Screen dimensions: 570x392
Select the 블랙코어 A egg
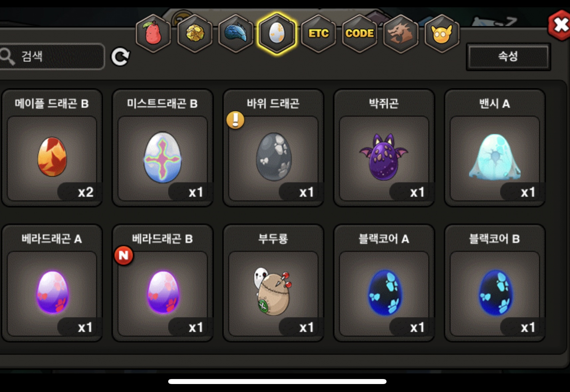click(384, 283)
